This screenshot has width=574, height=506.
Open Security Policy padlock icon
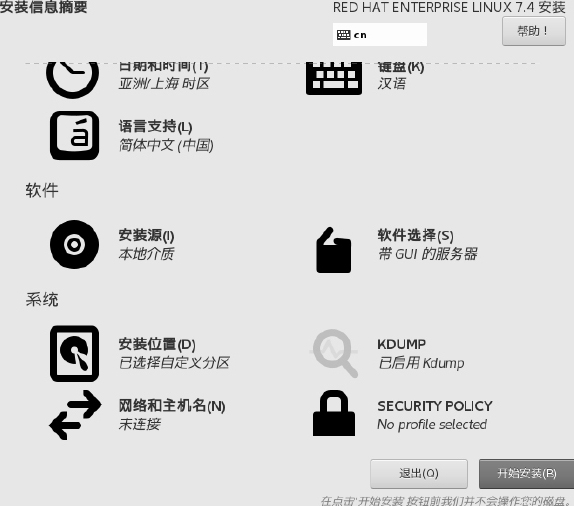coord(333,413)
